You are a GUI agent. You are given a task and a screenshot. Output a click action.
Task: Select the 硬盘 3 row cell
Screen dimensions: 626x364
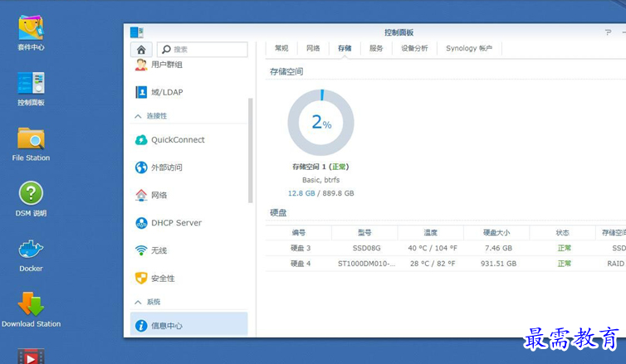click(301, 248)
